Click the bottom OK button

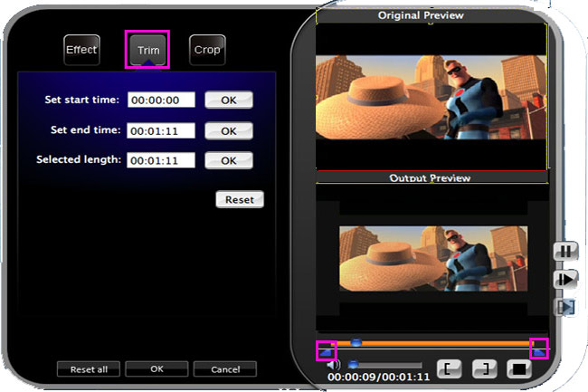(x=156, y=369)
